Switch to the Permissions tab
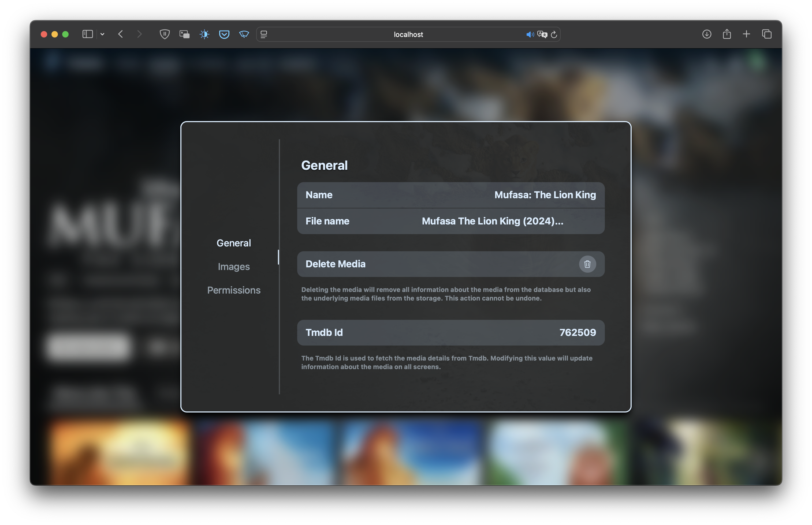The image size is (812, 525). 234,290
